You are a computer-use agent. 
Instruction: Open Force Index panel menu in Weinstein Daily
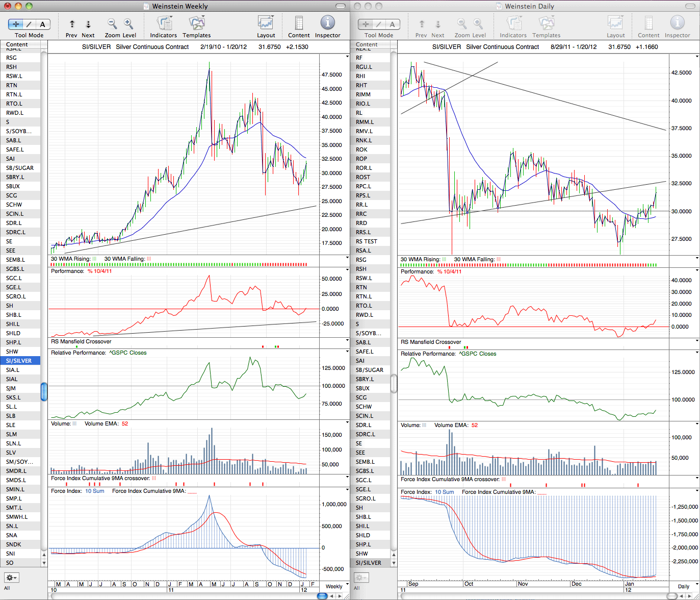click(697, 491)
